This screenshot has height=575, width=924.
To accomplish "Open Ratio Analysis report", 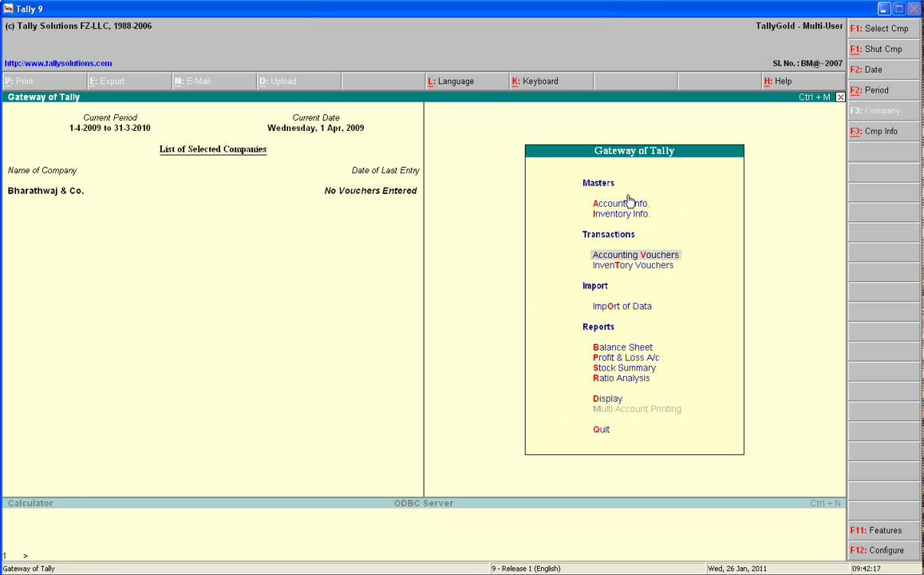I will [621, 378].
